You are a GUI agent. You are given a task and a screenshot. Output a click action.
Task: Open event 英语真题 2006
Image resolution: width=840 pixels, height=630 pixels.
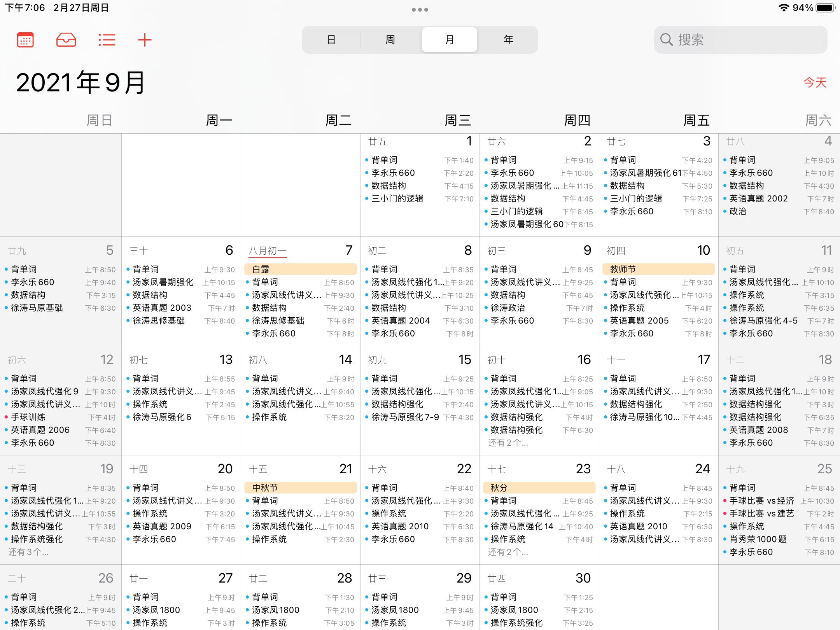tap(61, 430)
